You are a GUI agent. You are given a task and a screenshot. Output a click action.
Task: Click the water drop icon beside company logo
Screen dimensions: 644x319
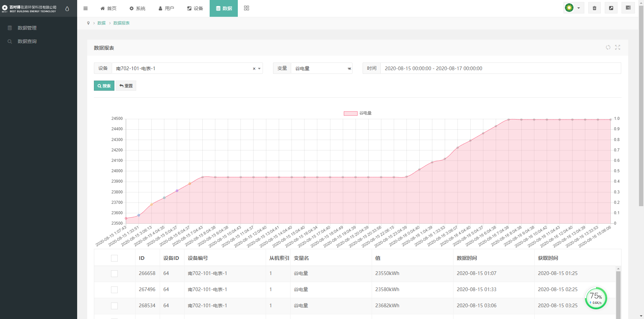tap(67, 9)
